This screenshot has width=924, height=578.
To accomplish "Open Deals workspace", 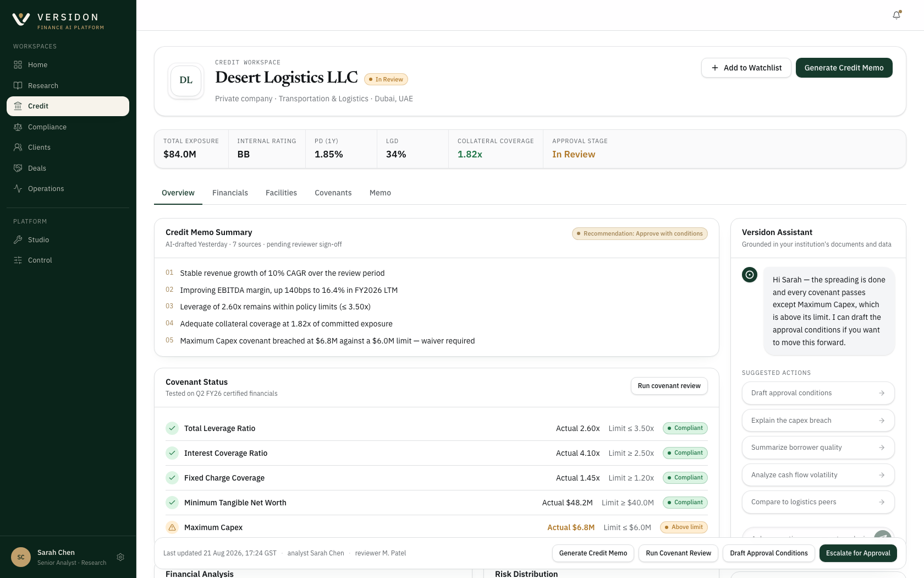I will point(68,168).
